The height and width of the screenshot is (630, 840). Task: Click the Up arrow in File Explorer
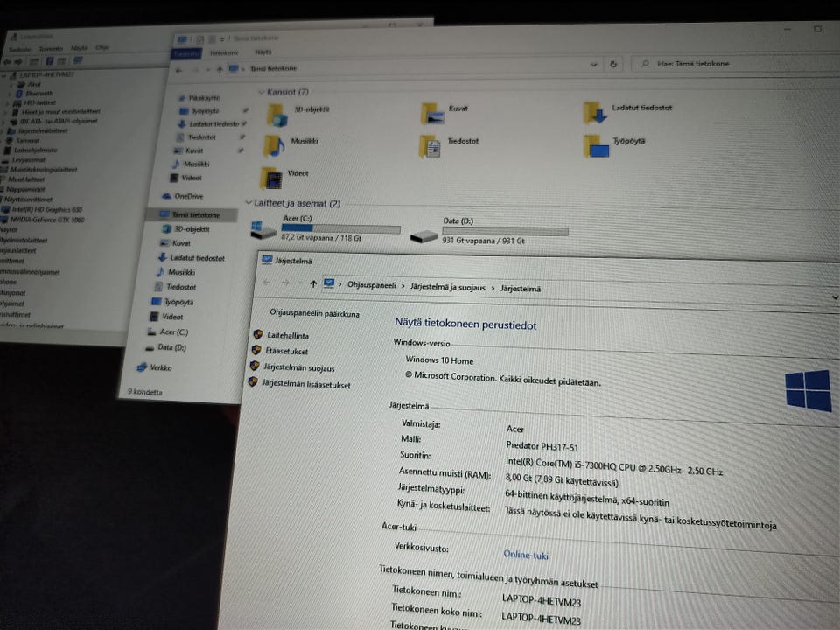220,70
